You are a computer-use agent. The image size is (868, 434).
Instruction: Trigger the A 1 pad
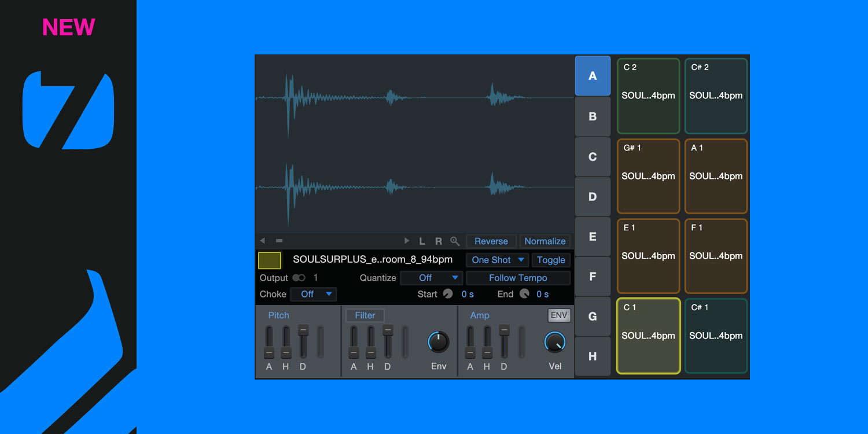(x=716, y=176)
